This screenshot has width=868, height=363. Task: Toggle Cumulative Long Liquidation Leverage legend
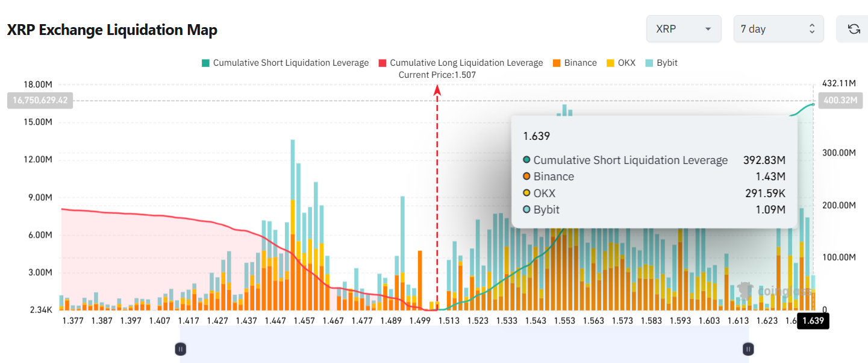(x=461, y=63)
